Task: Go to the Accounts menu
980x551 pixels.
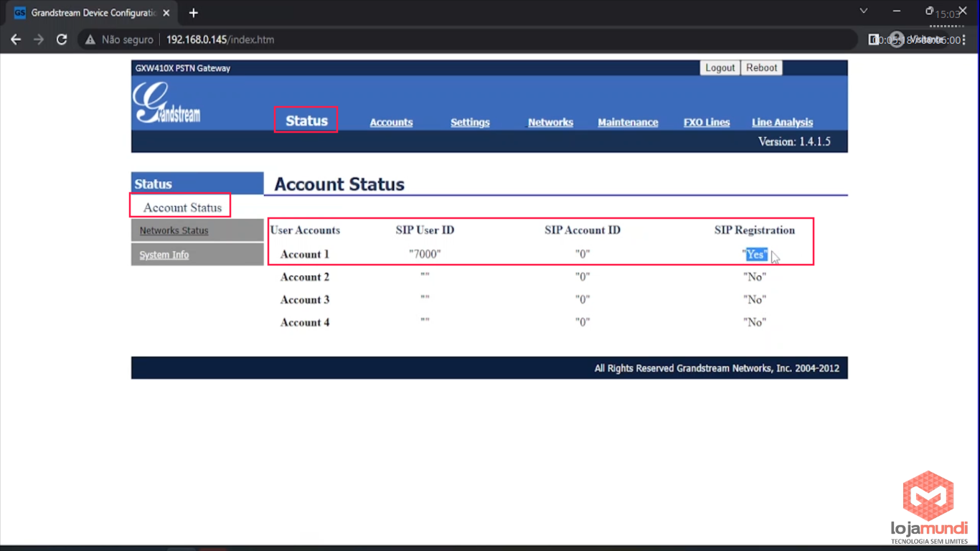Action: (x=391, y=123)
